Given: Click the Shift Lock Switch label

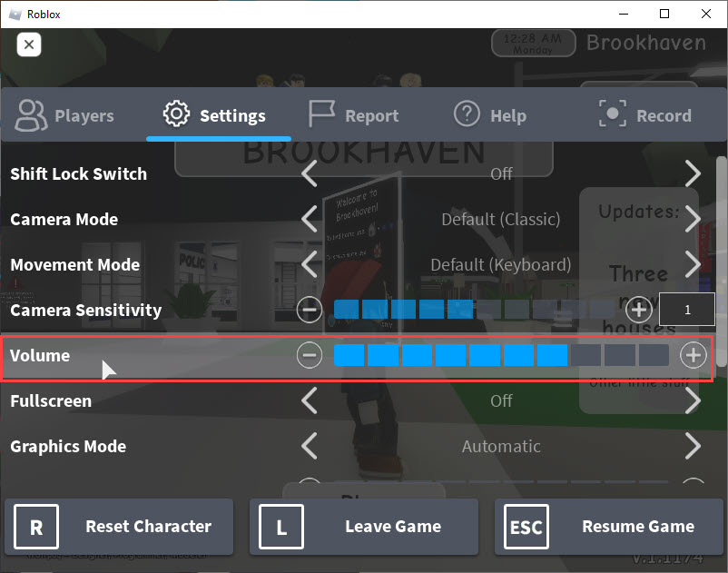Looking at the screenshot, I should pyautogui.click(x=78, y=173).
